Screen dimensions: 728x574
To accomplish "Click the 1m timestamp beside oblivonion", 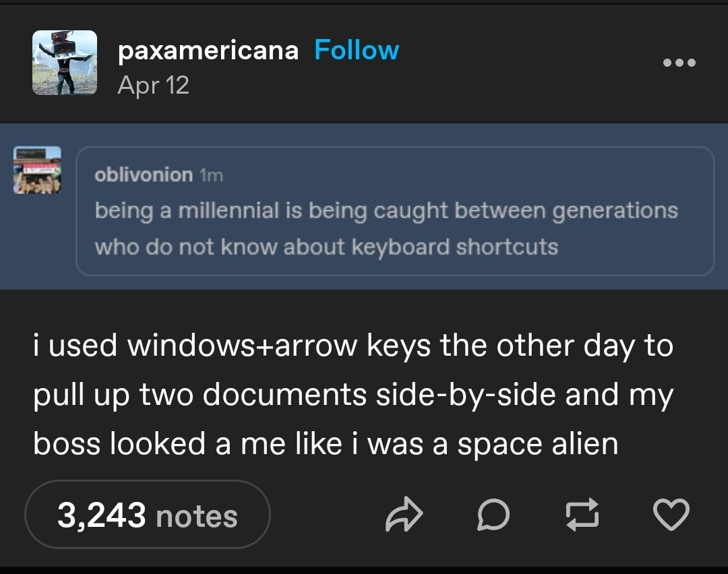I will (211, 175).
